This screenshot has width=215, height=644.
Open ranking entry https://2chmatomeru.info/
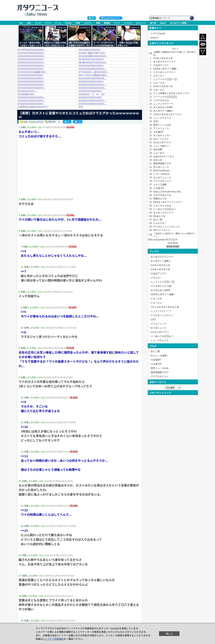point(167,191)
